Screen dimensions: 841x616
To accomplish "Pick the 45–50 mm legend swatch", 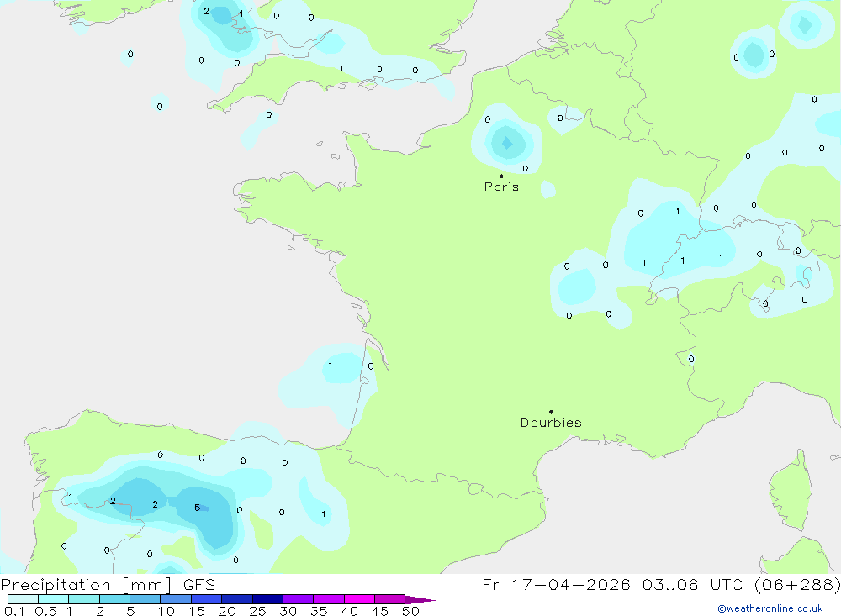I will [x=390, y=599].
